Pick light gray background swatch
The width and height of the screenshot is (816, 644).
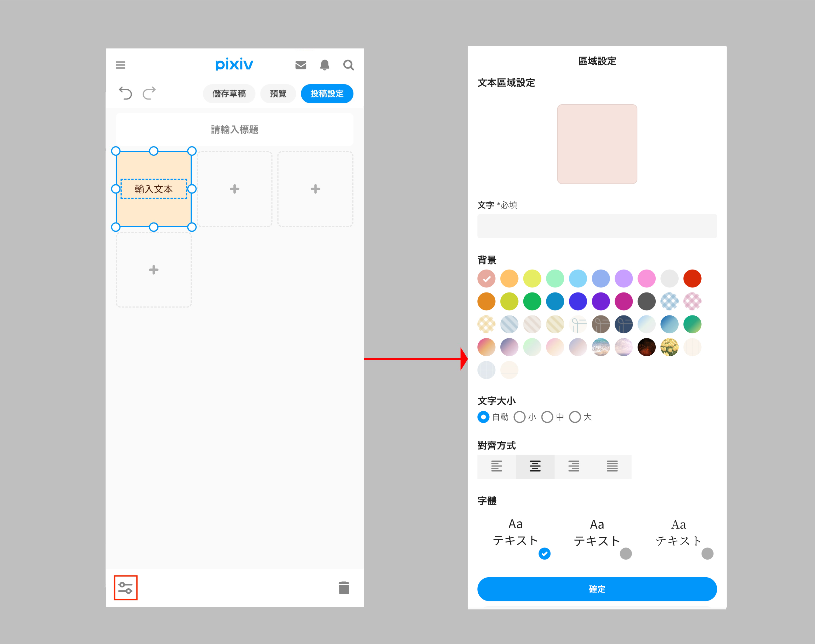pyautogui.click(x=669, y=279)
